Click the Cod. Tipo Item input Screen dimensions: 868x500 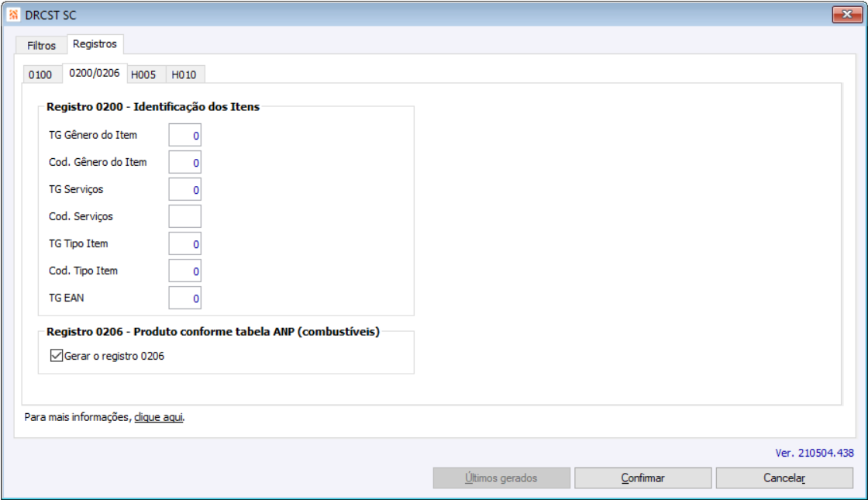185,271
